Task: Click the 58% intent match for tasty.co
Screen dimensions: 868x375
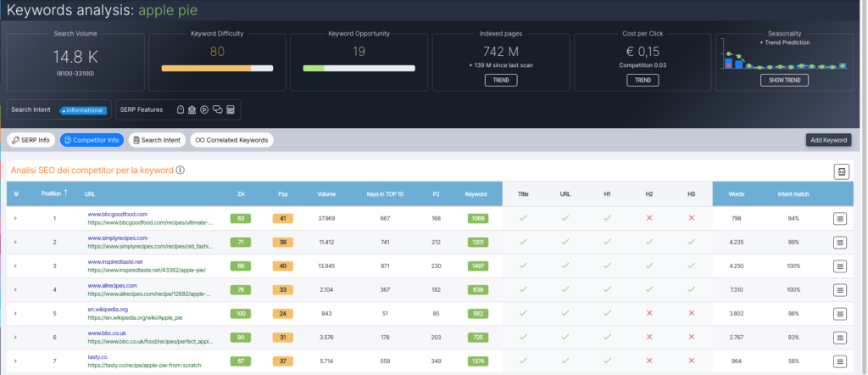Action: click(x=793, y=361)
